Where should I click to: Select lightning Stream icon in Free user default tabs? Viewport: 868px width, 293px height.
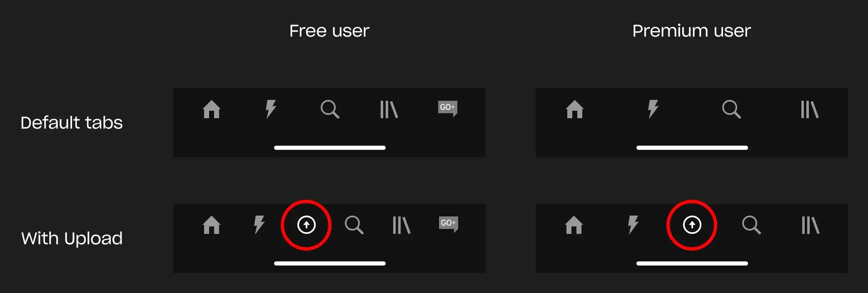coord(271,109)
